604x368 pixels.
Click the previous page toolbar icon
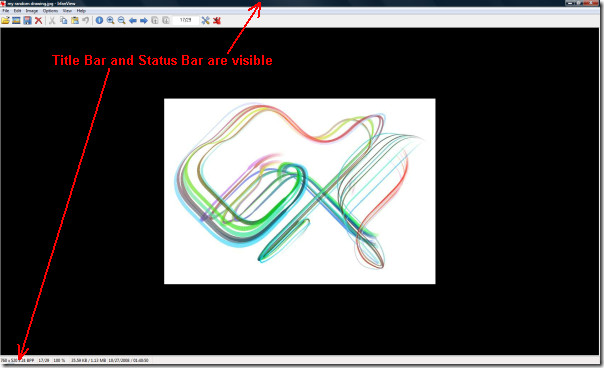pos(155,20)
